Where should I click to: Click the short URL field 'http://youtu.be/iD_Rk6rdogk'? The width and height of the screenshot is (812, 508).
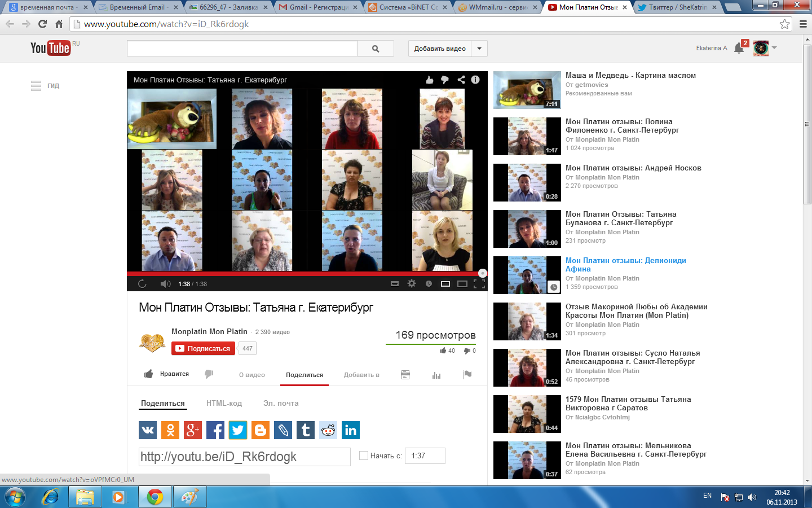[x=245, y=457]
